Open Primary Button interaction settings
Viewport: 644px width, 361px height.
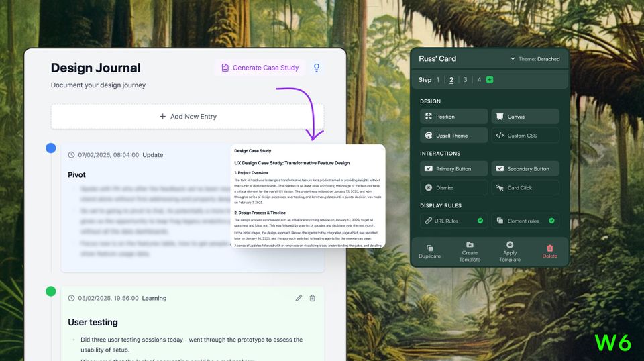coord(454,169)
